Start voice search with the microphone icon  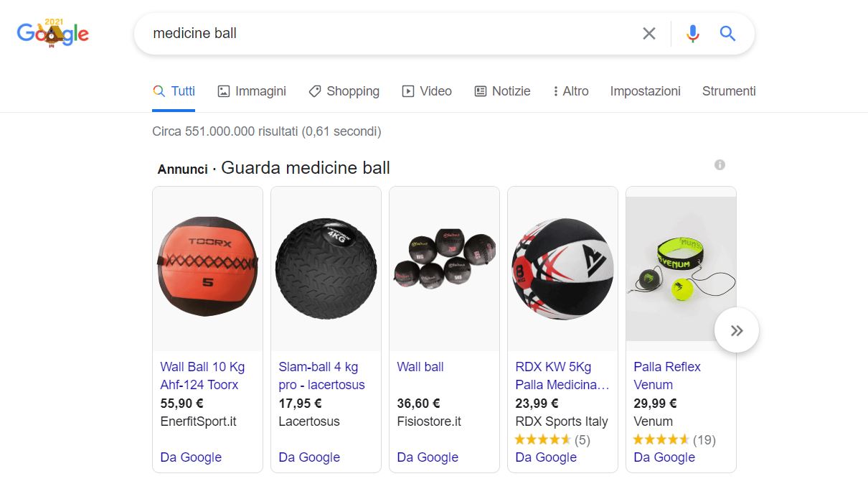pyautogui.click(x=692, y=33)
